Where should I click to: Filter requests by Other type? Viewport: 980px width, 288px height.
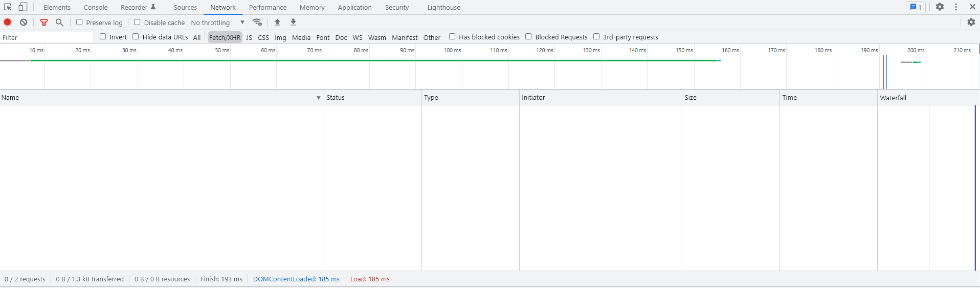(x=432, y=37)
